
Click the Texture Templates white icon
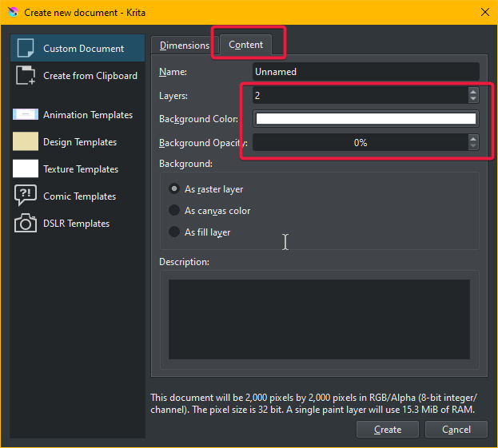coord(25,168)
